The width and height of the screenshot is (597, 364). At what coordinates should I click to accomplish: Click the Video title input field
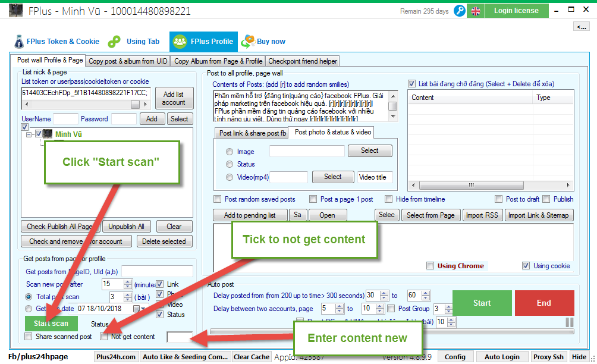click(x=375, y=177)
